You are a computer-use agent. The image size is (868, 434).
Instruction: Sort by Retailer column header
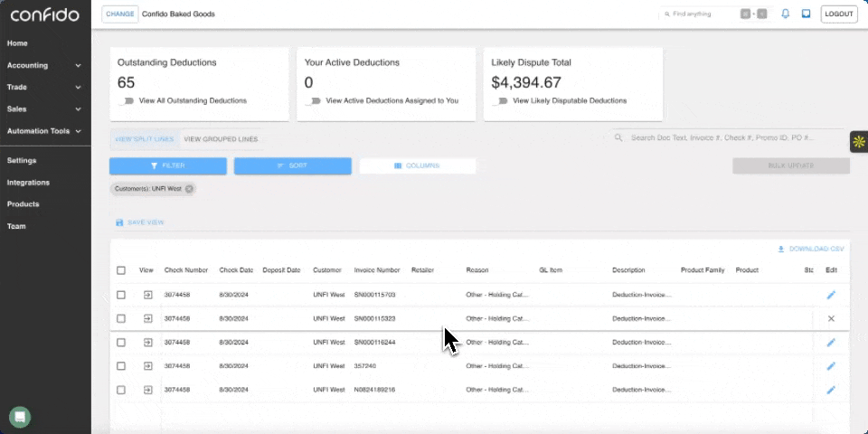(x=422, y=270)
